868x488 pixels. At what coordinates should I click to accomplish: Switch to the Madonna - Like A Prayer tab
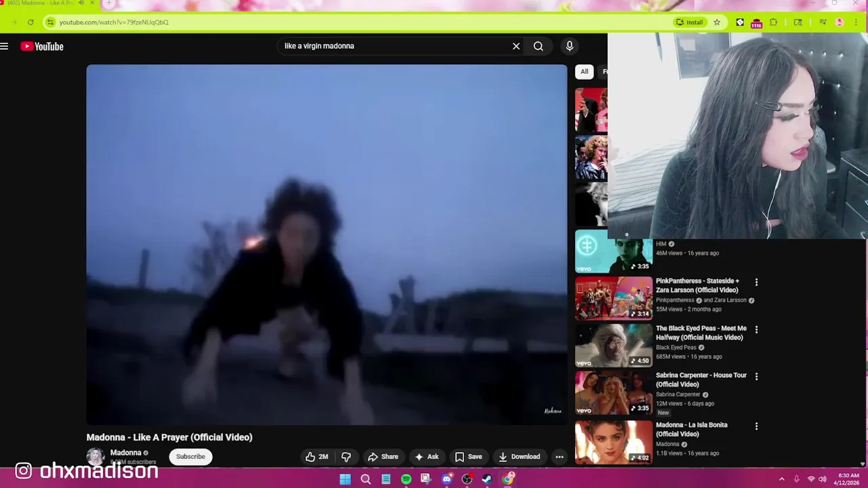41,3
